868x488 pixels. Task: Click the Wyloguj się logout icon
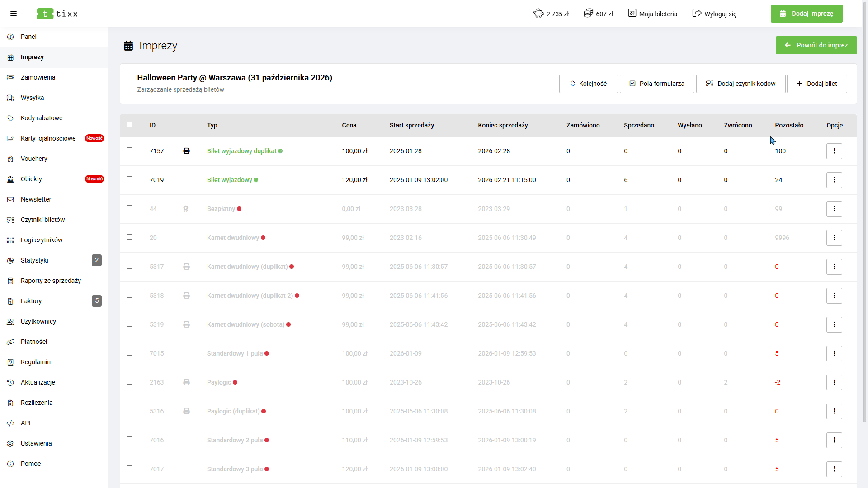click(697, 14)
